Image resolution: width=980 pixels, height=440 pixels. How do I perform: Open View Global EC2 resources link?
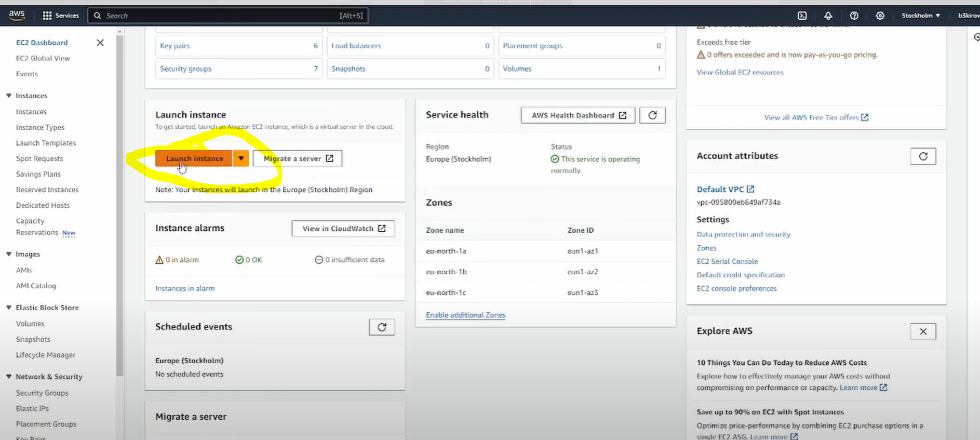(x=740, y=72)
